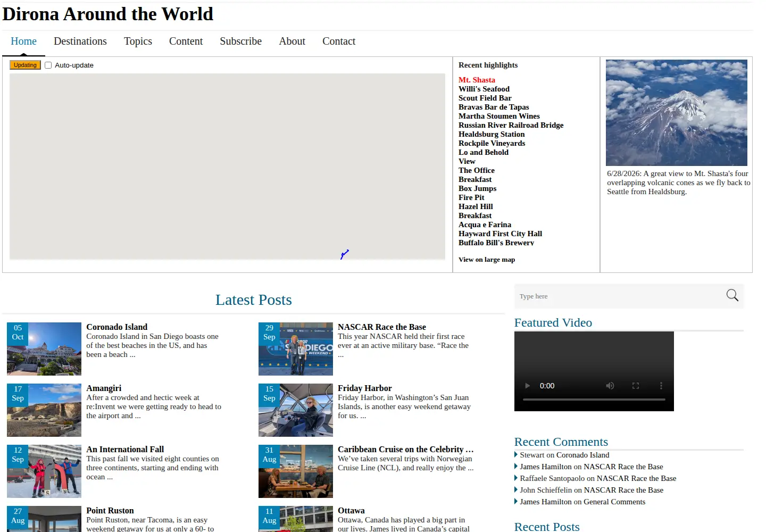The width and height of the screenshot is (766, 532).
Task: Open the Point Ruston post title
Action: coord(110,511)
